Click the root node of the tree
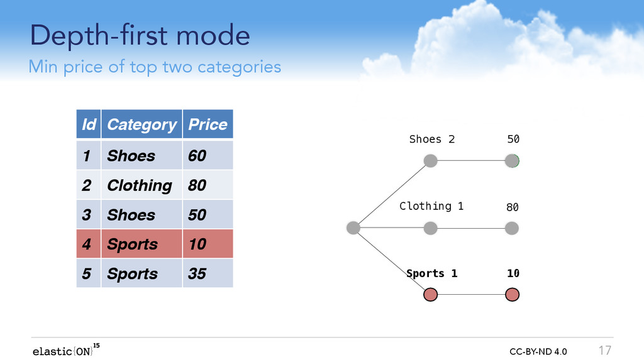 coord(353,228)
